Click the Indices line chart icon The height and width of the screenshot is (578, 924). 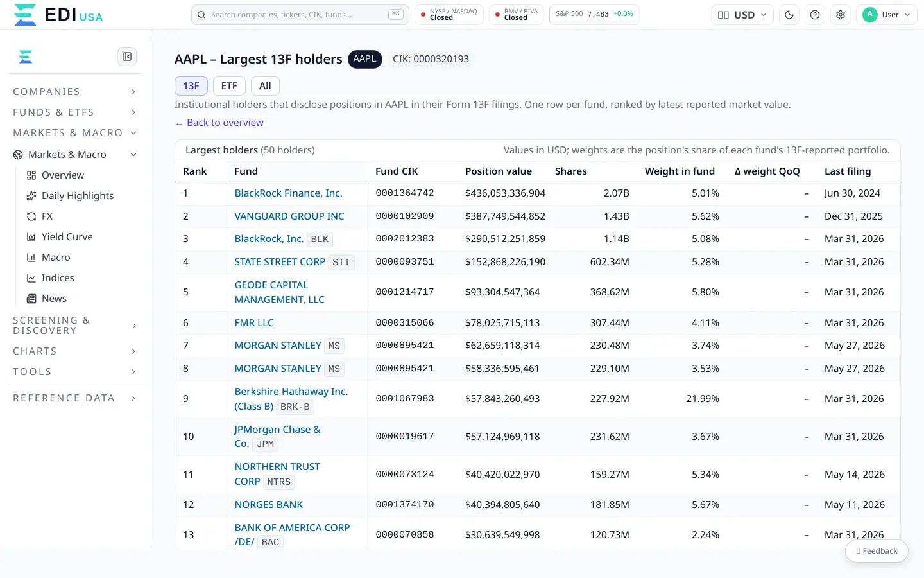coord(31,278)
